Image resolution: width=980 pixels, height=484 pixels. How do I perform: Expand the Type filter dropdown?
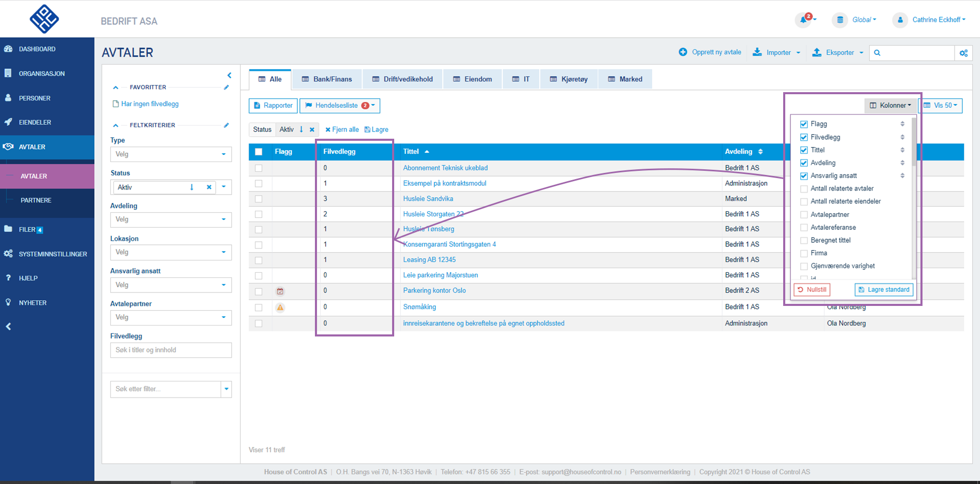point(170,154)
